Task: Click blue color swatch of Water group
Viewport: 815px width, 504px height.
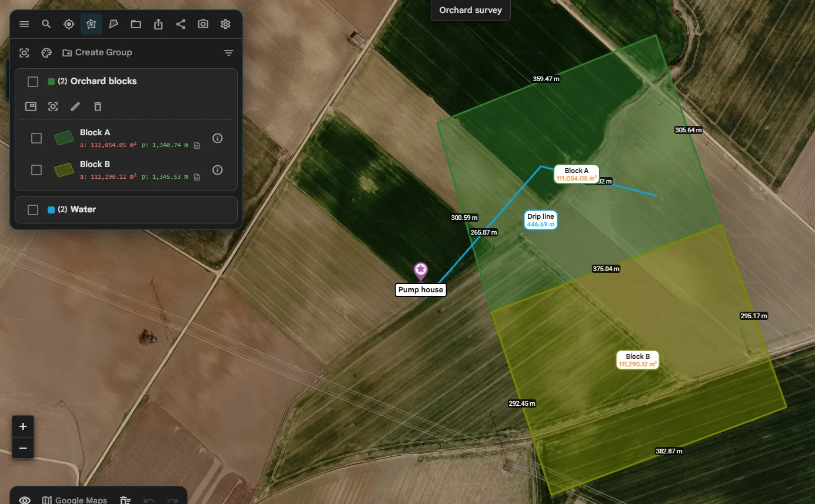Action: 51,210
